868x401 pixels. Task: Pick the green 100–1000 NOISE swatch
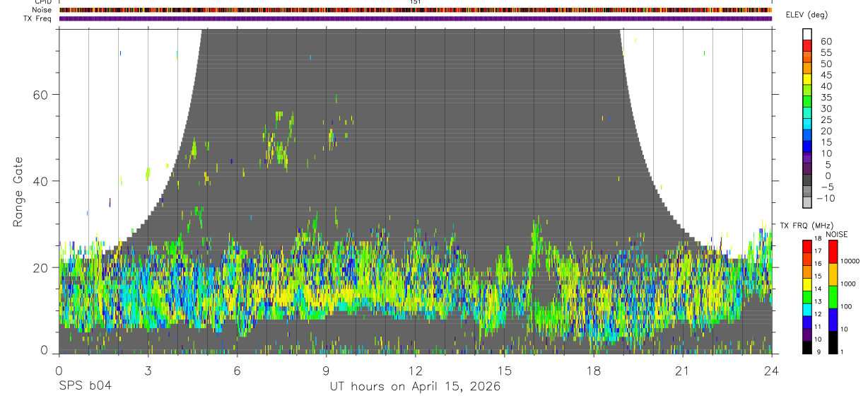[833, 297]
